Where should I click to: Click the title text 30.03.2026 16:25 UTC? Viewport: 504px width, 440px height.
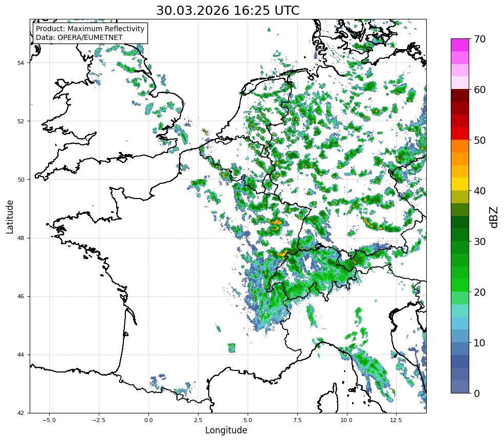click(228, 10)
